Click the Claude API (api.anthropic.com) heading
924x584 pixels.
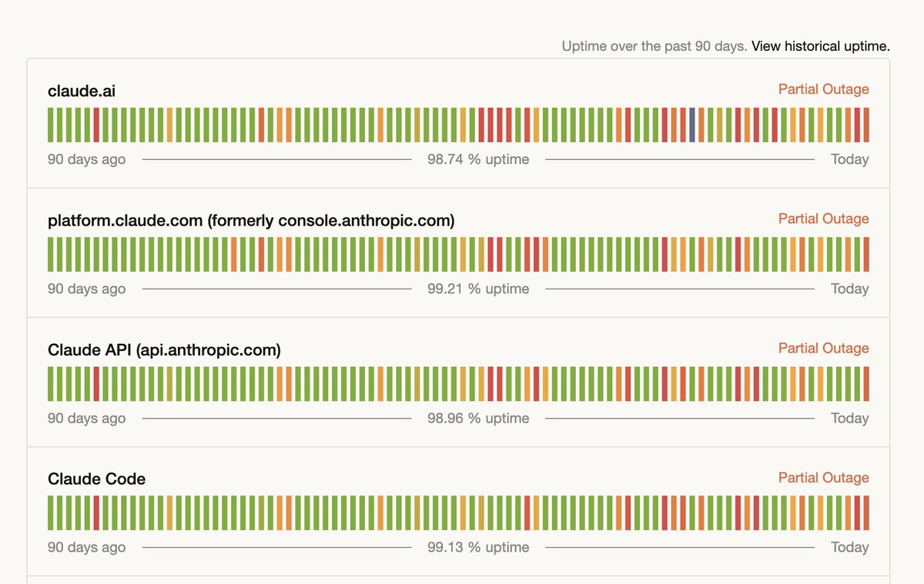point(164,350)
